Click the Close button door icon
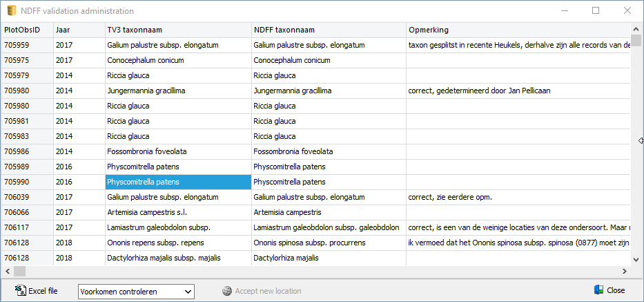644x302 pixels. tap(598, 290)
